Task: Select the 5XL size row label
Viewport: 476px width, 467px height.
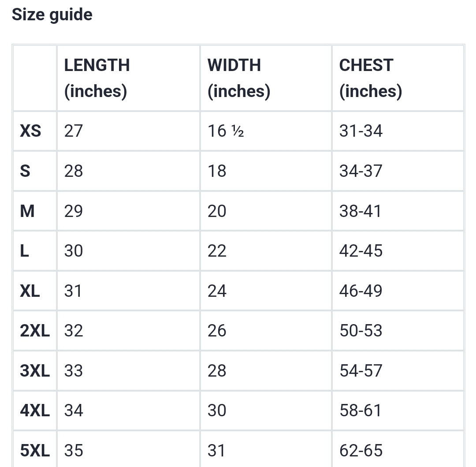Action: click(35, 451)
